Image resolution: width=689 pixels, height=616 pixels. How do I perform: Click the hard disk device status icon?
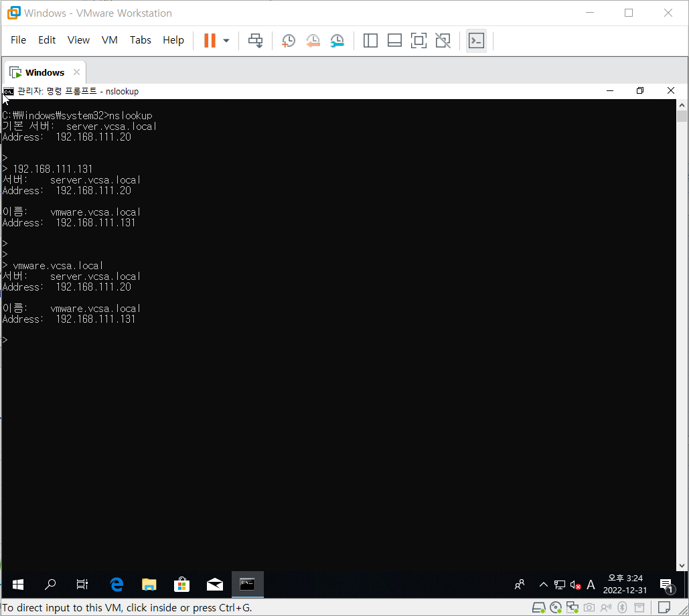click(539, 608)
